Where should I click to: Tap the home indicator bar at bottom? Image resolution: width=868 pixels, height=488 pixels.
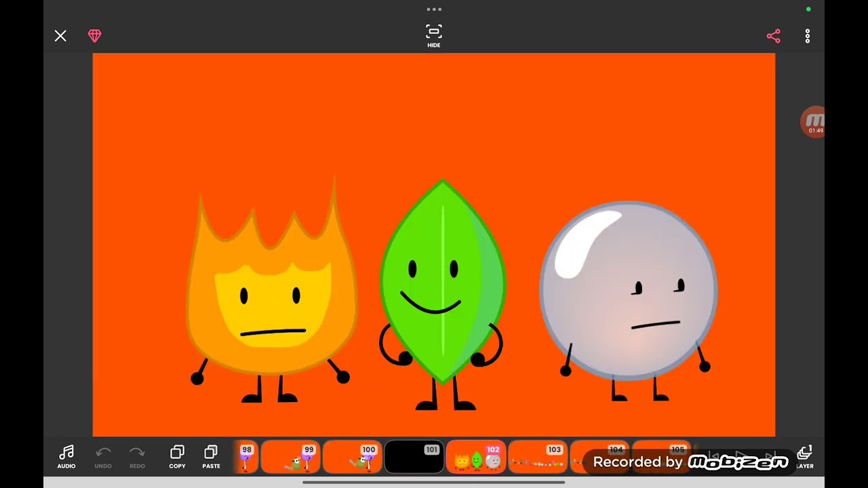coord(434,483)
